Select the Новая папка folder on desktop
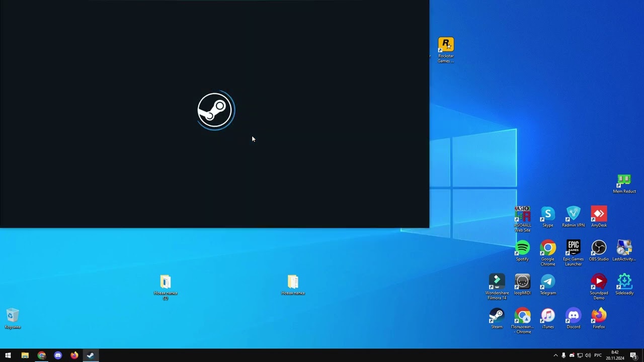Screen dimensions: 644x362 [293, 285]
